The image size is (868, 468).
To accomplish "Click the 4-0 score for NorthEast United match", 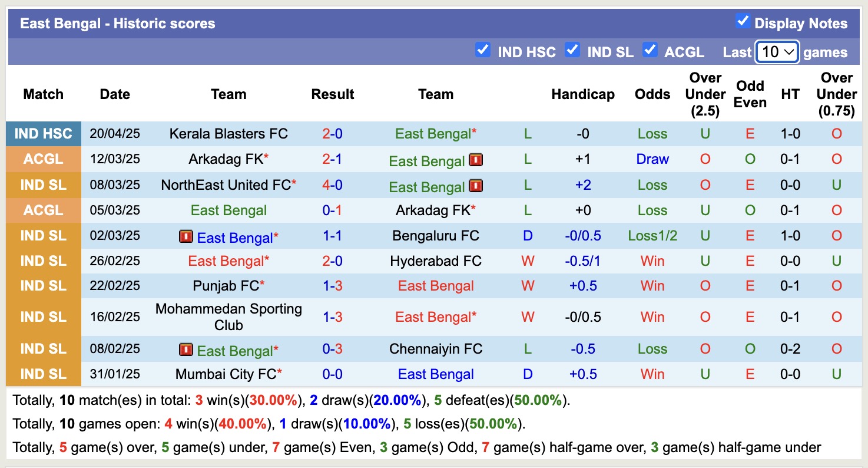I will coord(332,185).
